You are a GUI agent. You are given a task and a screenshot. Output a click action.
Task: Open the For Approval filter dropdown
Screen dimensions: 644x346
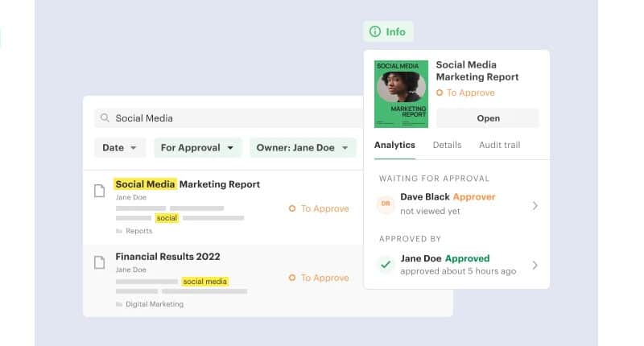pos(196,148)
